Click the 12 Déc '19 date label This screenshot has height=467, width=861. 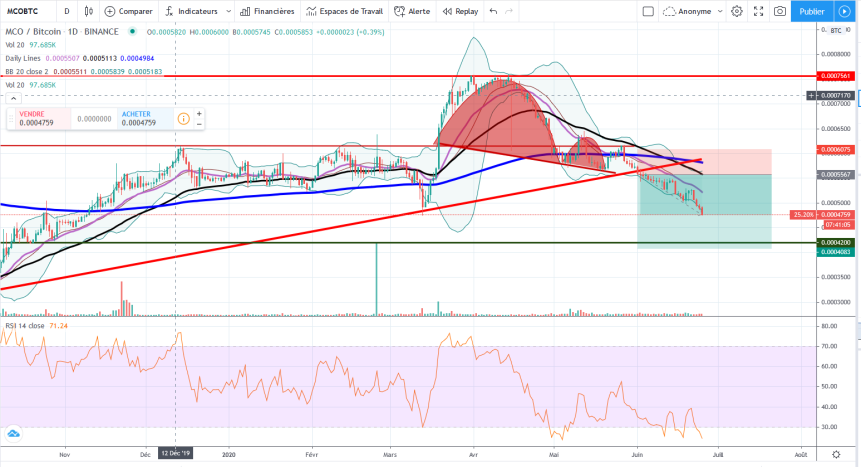(x=175, y=454)
